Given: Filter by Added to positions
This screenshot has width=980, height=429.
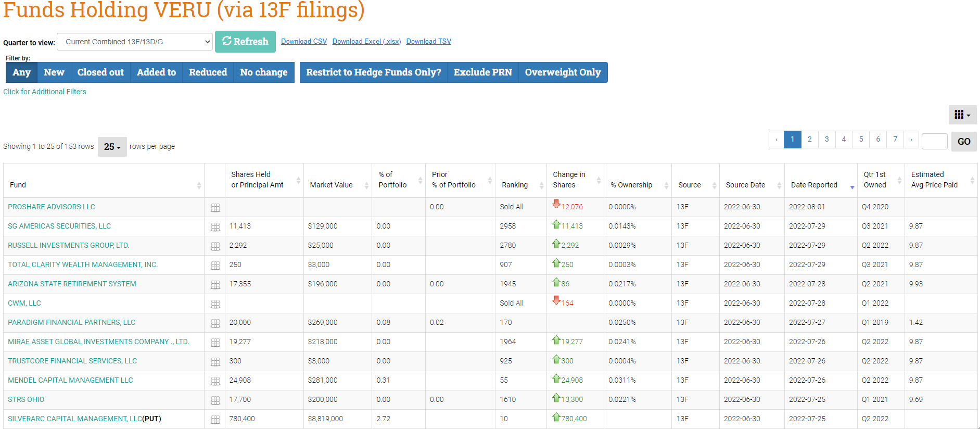Looking at the screenshot, I should 156,72.
